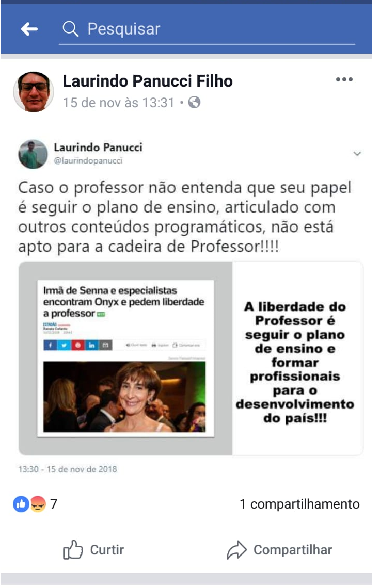The width and height of the screenshot is (380, 588).
Task: Tap the globe public privacy icon
Action: point(194,102)
